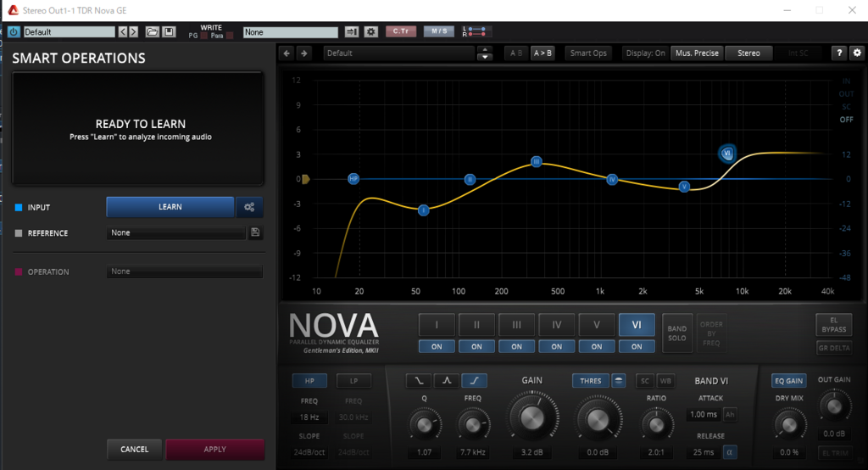Viewport: 868px width, 470px height.
Task: Open the Default host preset dropdown
Action: click(70, 32)
